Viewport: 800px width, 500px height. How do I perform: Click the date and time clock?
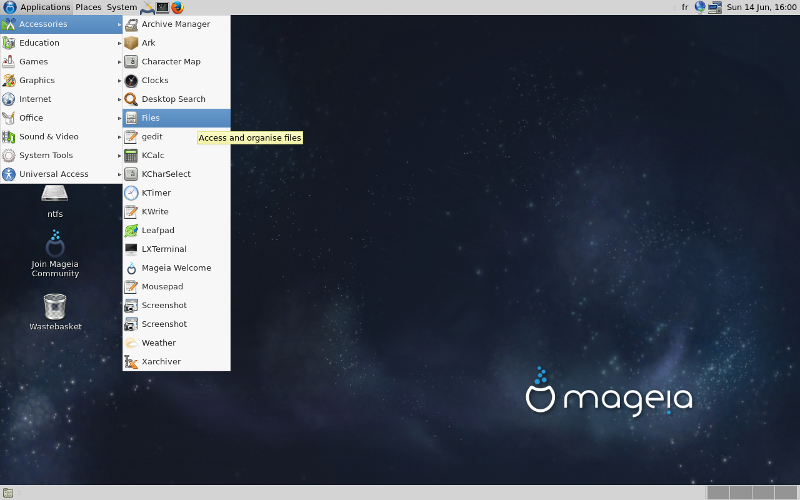[761, 7]
